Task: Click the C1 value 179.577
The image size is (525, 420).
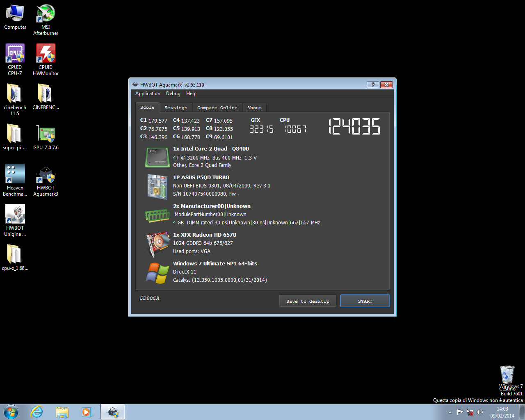Action: click(x=158, y=121)
